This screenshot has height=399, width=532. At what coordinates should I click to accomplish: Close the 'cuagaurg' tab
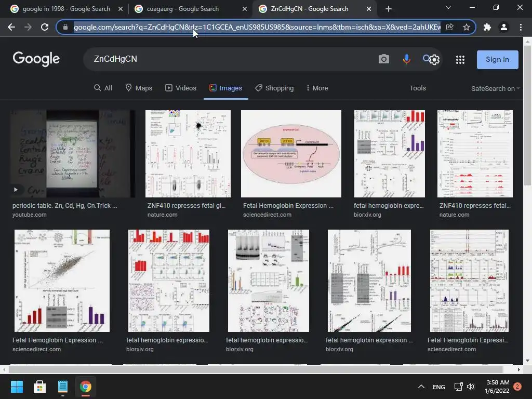[x=245, y=9]
